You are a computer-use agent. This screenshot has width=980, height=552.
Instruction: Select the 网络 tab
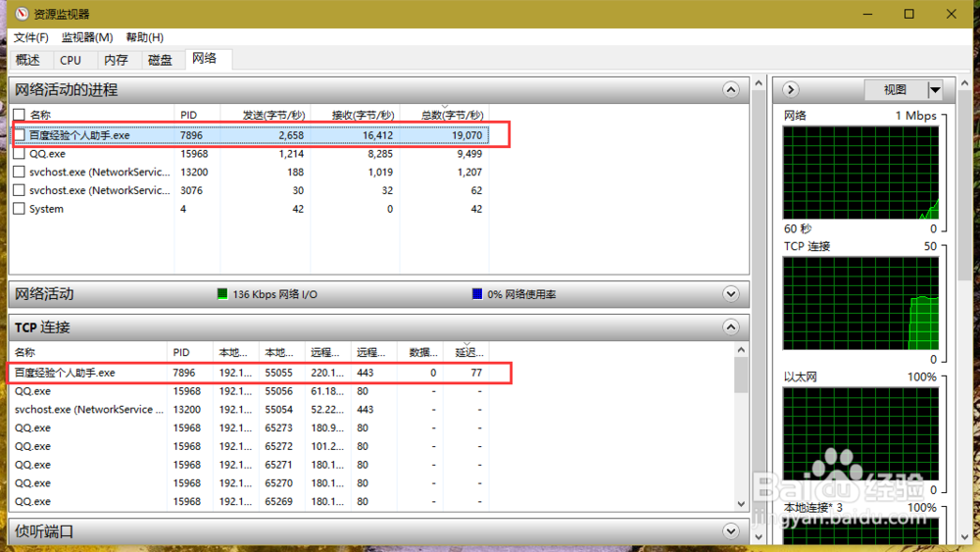(209, 59)
